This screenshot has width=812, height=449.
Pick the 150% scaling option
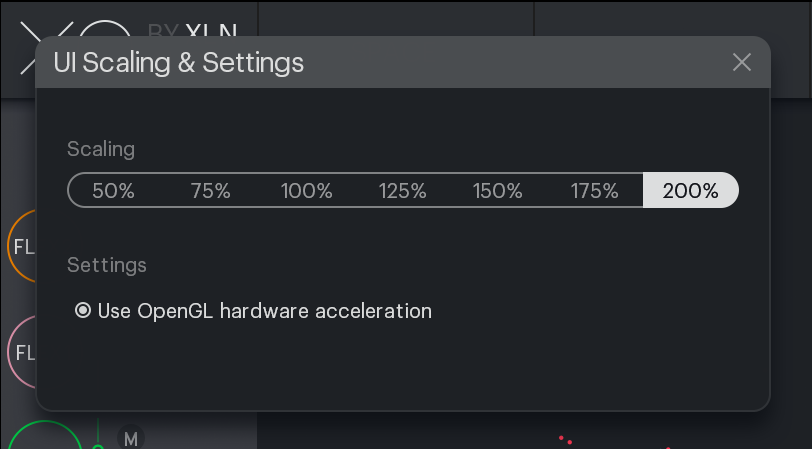coord(498,191)
